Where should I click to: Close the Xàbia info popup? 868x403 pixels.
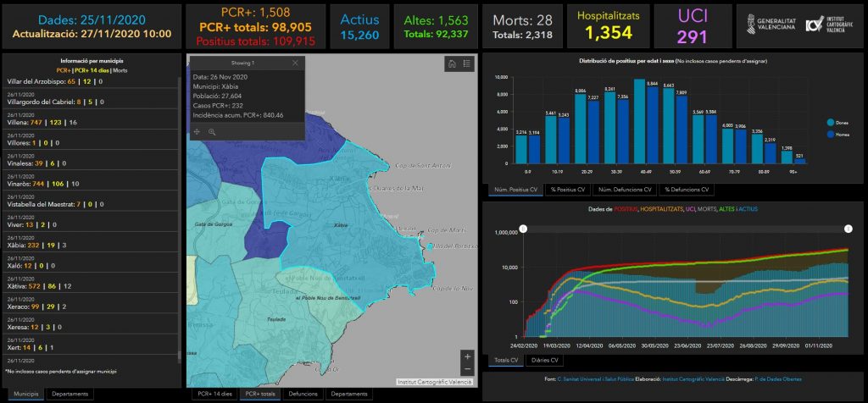295,63
